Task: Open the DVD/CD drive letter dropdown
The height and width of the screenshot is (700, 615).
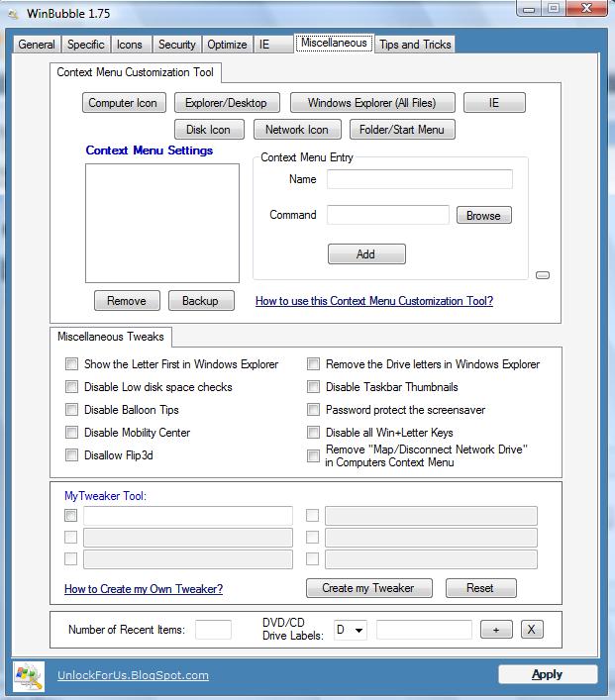Action: (351, 630)
